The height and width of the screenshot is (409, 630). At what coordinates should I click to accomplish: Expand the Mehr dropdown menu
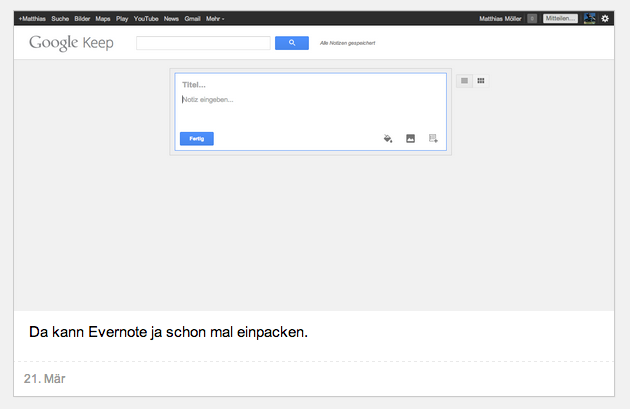pyautogui.click(x=215, y=18)
